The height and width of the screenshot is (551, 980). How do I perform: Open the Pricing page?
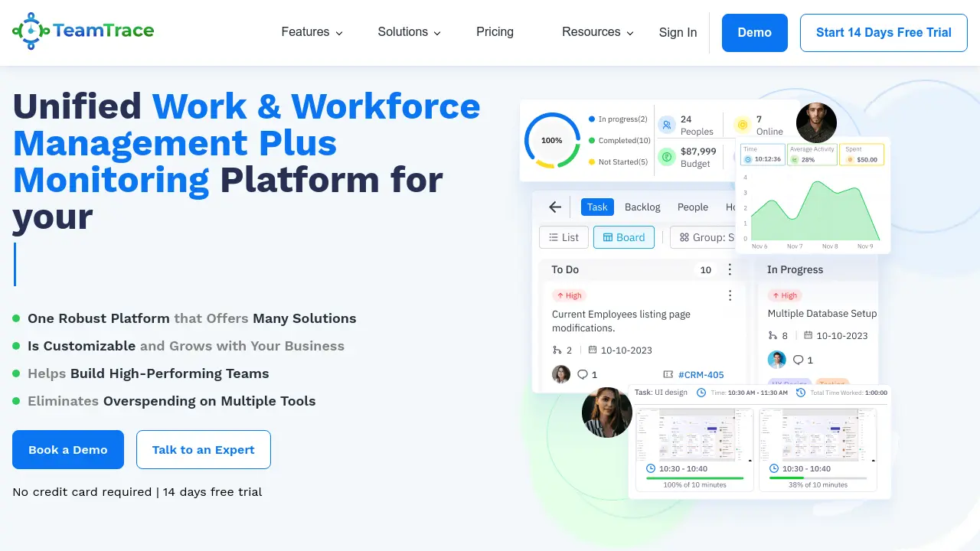(x=495, y=32)
